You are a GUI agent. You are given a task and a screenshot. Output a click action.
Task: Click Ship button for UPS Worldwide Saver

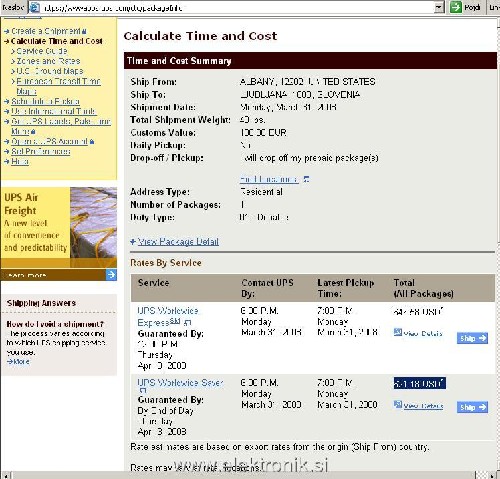pos(472,407)
